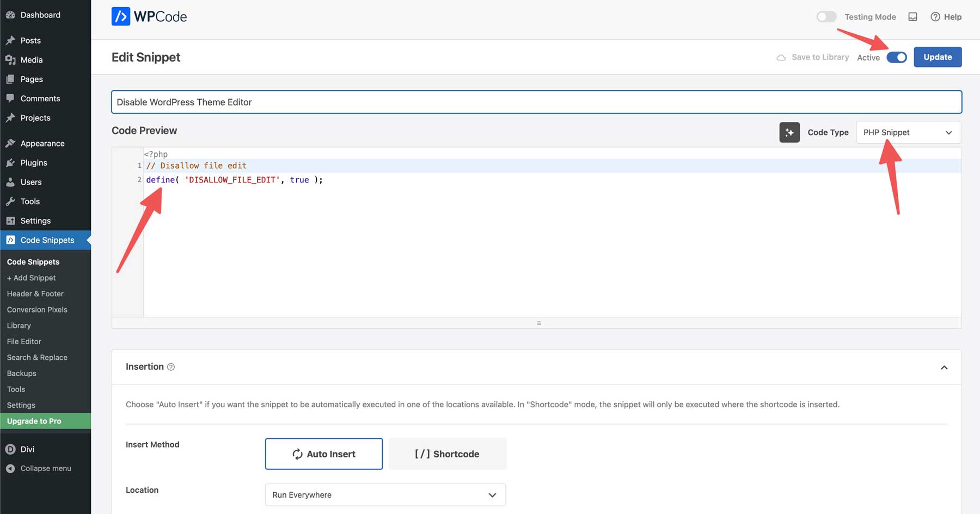
Task: Open the PHP Snippet code type dropdown
Action: [x=907, y=132]
